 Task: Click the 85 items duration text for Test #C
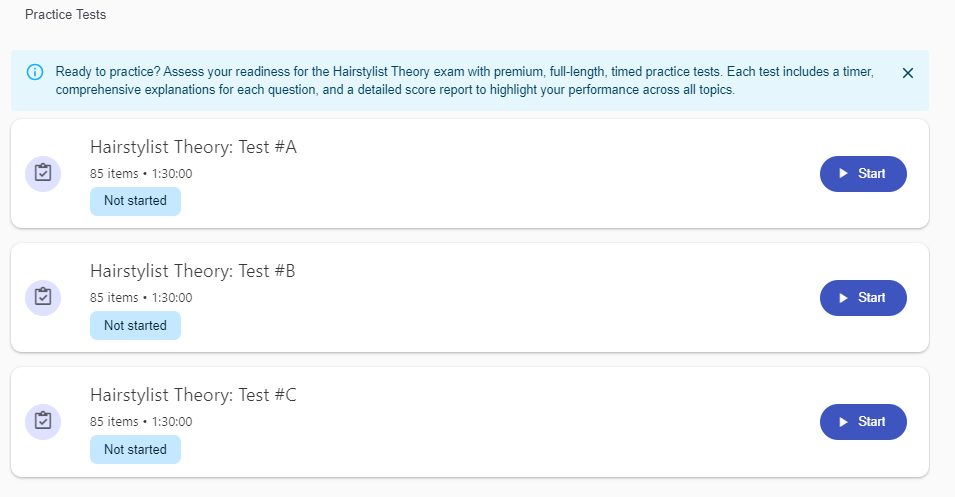(x=141, y=421)
